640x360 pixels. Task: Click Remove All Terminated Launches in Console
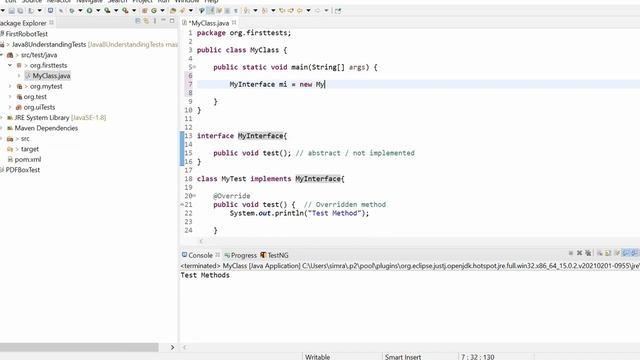588,253
